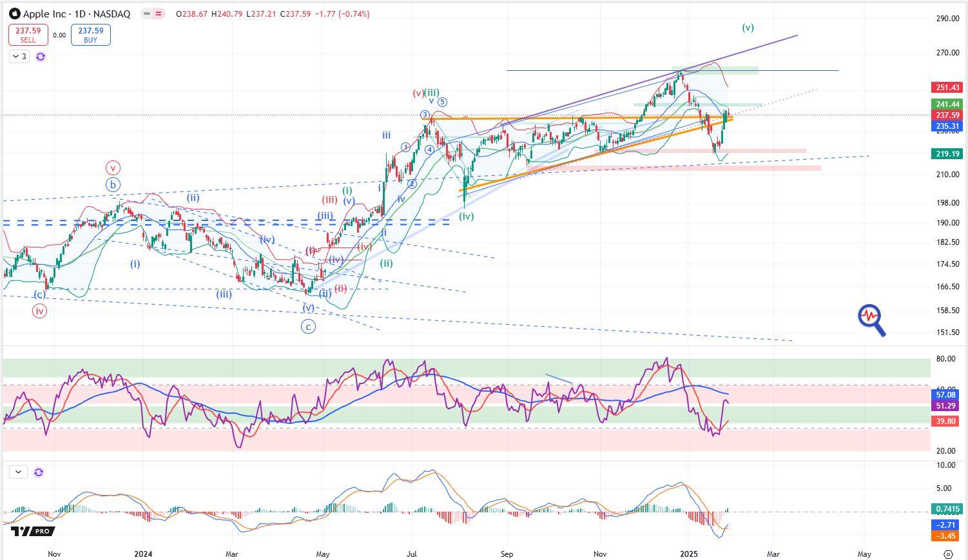Click the red 251.43 price label
The height and width of the screenshot is (560, 968).
click(x=947, y=87)
